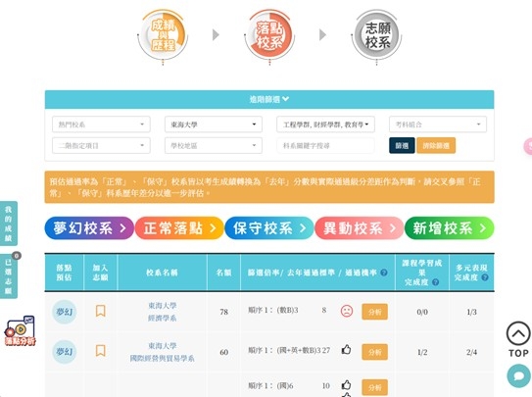The height and width of the screenshot is (397, 532).
Task: Open the 落點校系 step circle
Action: (x=269, y=35)
